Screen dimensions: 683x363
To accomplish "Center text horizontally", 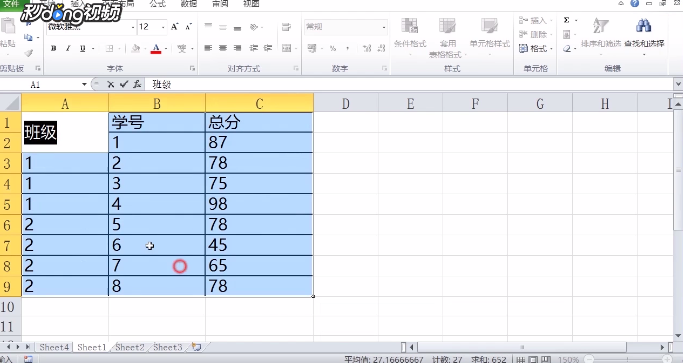I will 223,48.
